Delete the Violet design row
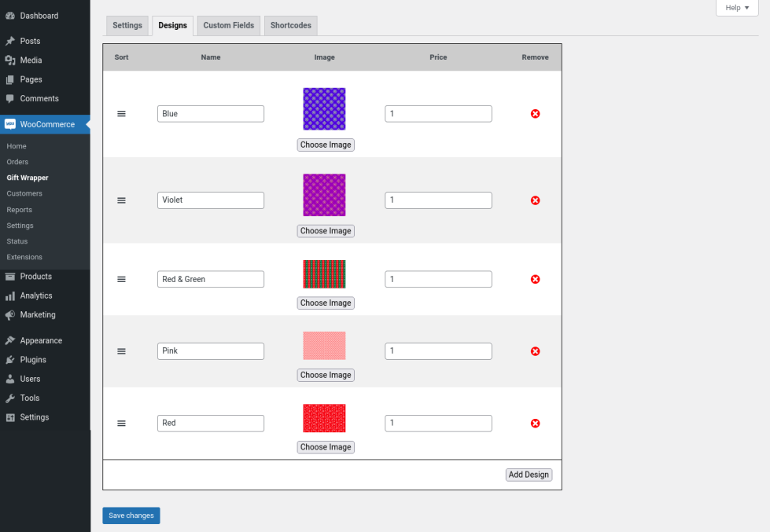Screen dimensions: 770x532 535,200
